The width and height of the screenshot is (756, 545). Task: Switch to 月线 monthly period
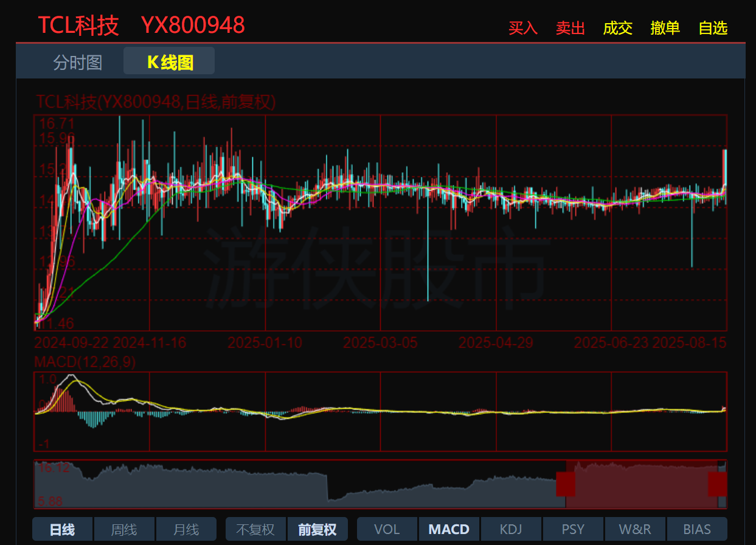[186, 529]
